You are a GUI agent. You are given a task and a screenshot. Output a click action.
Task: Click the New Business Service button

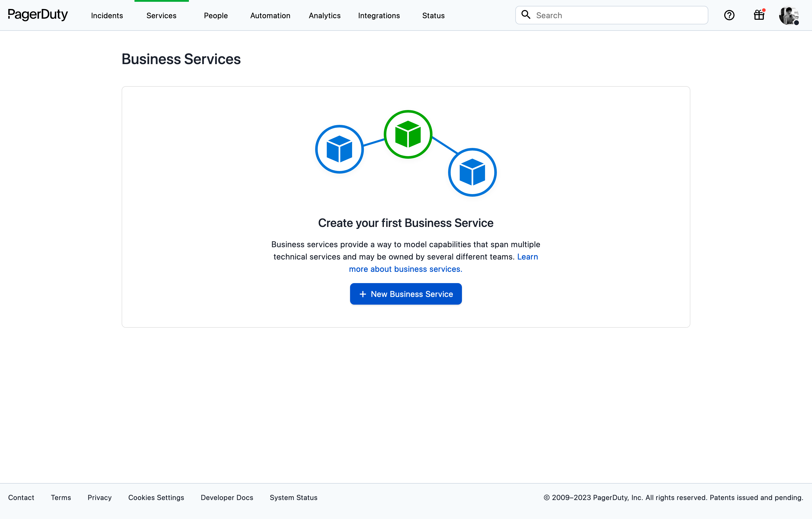point(406,294)
